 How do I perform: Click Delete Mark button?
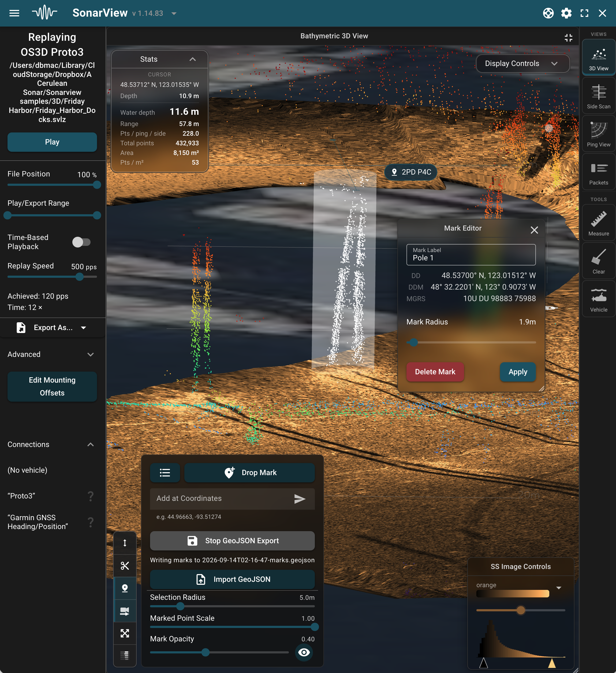(435, 372)
